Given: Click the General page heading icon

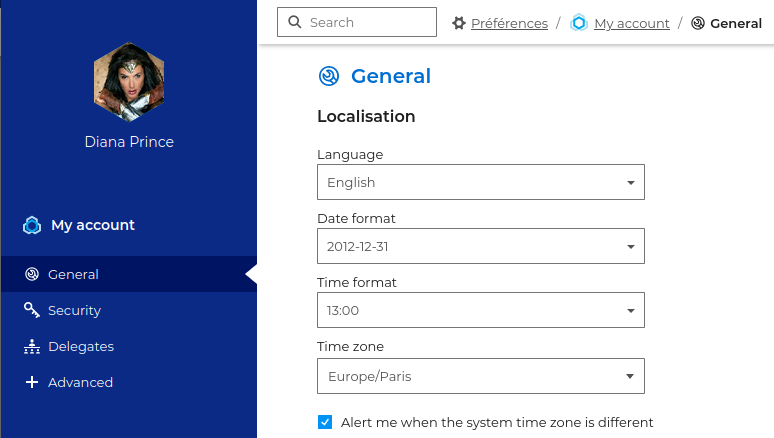Looking at the screenshot, I should tap(329, 76).
